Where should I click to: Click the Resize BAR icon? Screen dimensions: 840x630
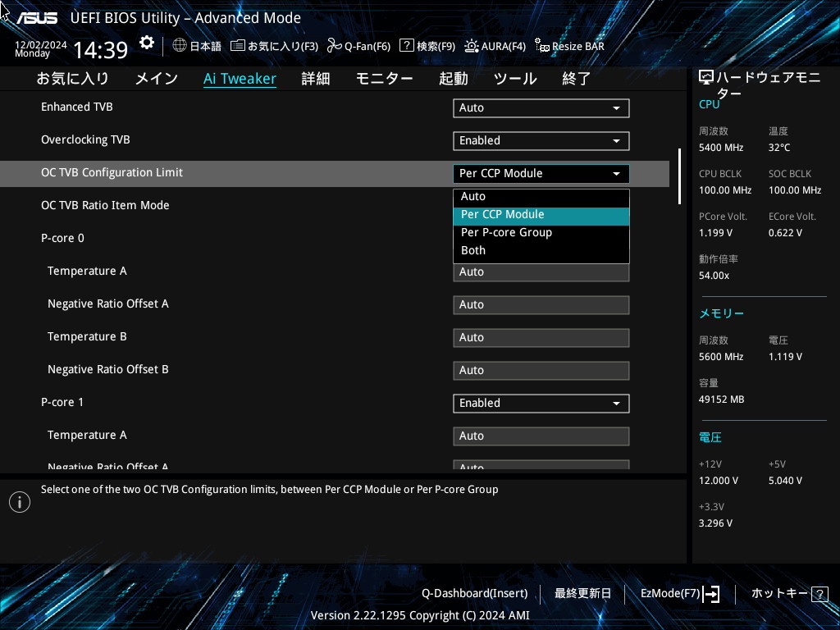pos(542,46)
